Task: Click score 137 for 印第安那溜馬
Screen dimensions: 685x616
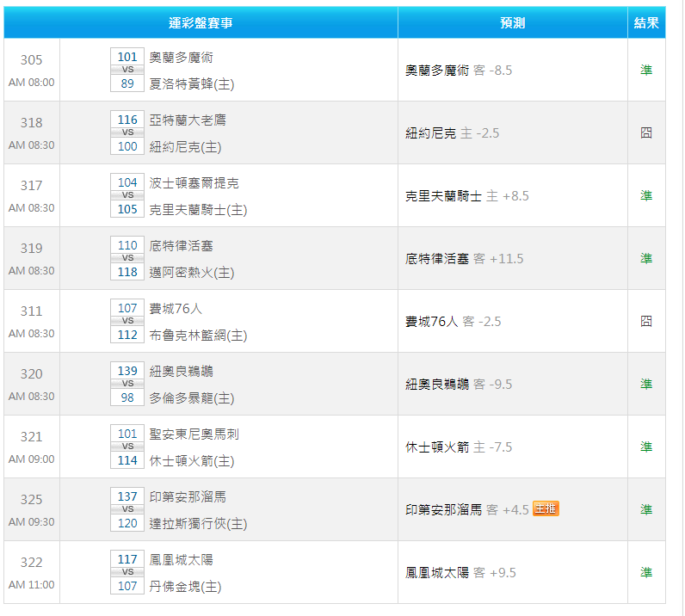Action: 127,497
